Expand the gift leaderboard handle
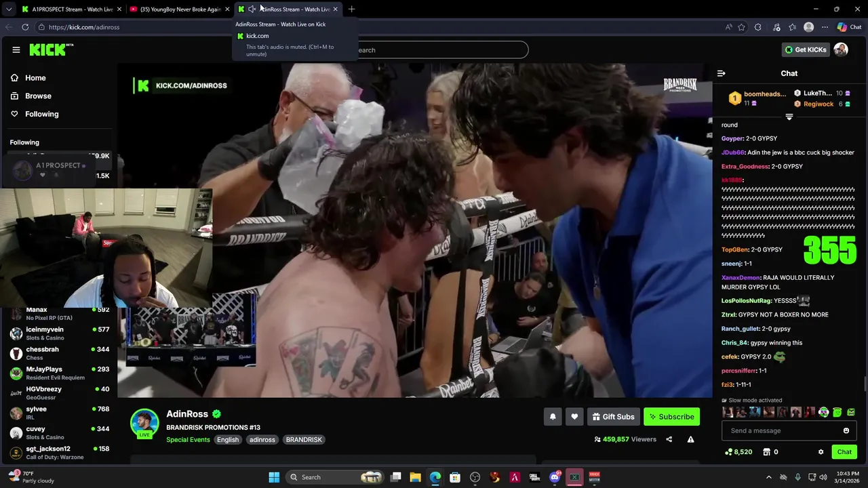 789,117
